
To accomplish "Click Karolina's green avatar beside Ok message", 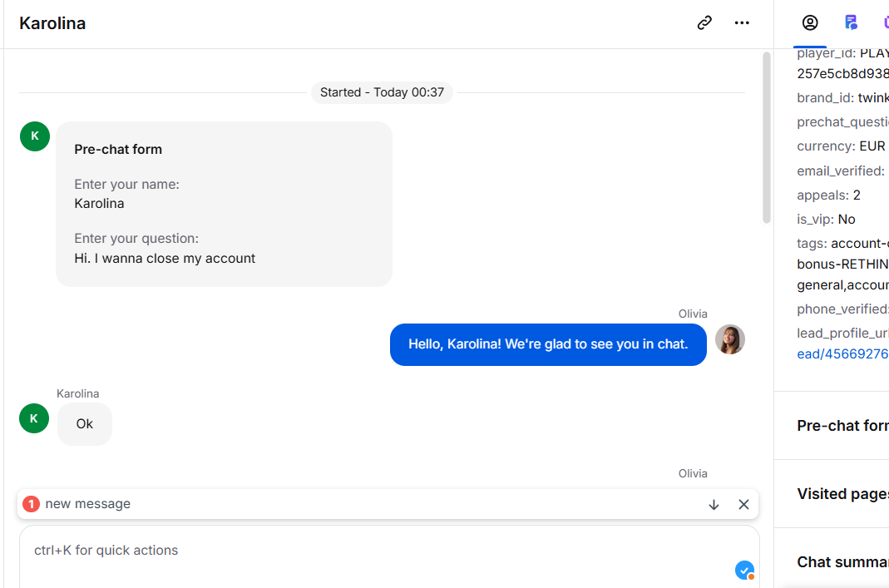I will click(34, 418).
